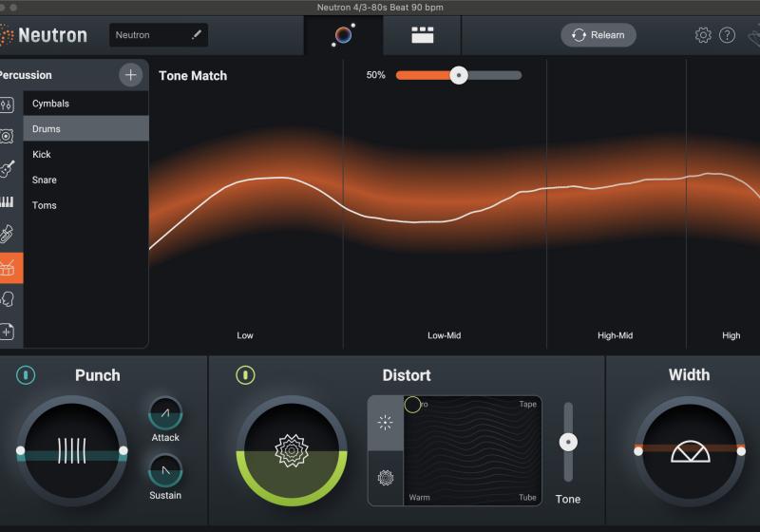The height and width of the screenshot is (532, 760).
Task: Open the help question mark icon
Action: (727, 35)
